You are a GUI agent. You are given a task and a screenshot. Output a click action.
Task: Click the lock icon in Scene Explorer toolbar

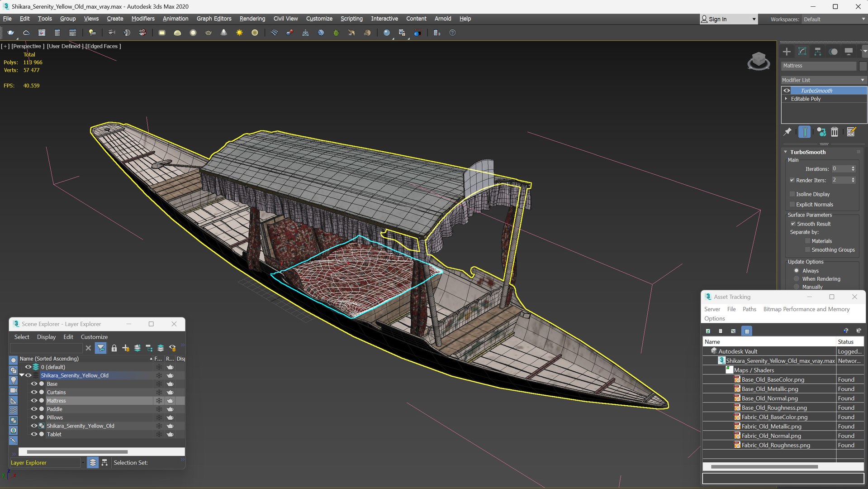coord(114,348)
